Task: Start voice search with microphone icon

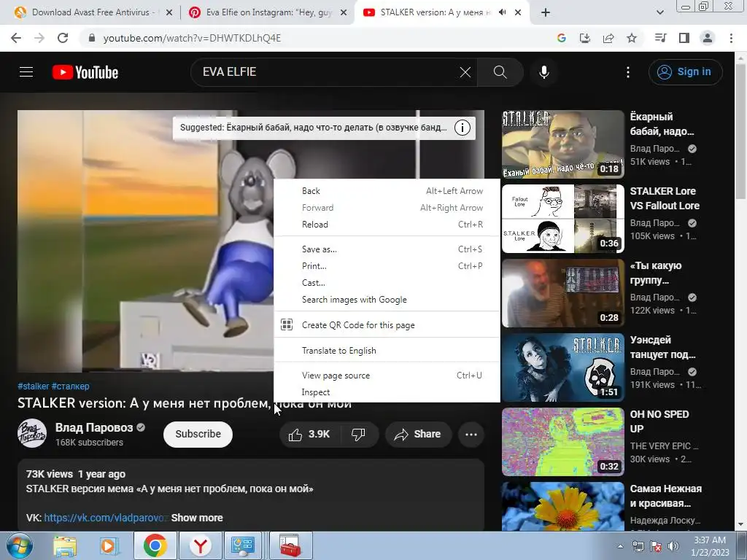Action: pyautogui.click(x=544, y=72)
